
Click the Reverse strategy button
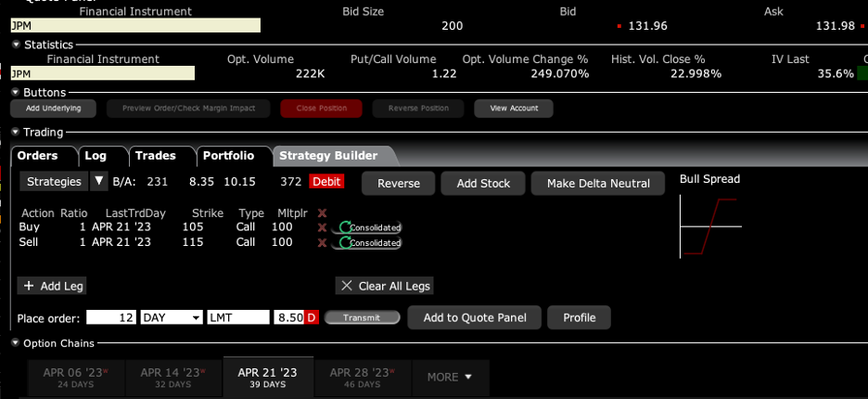click(399, 184)
